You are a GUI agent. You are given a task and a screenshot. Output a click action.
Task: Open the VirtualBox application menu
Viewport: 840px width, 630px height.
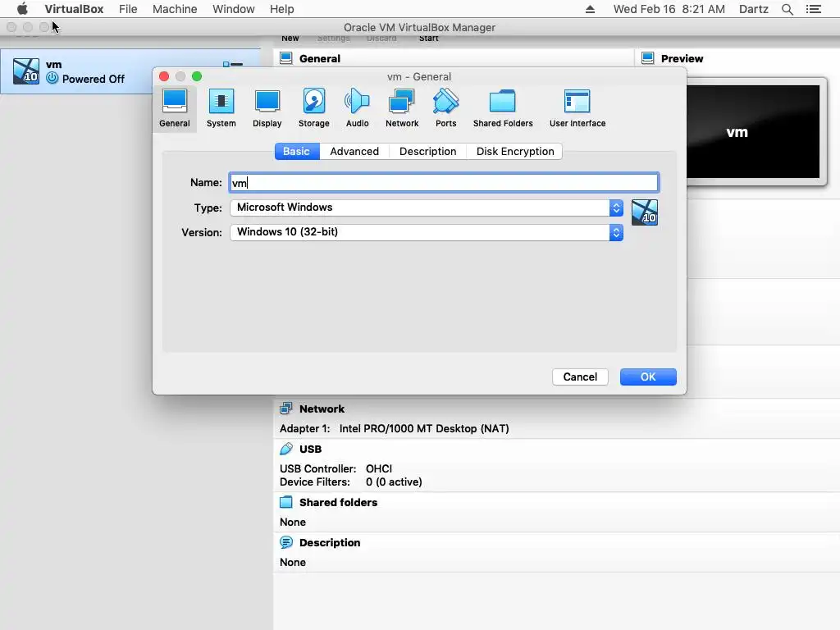pos(74,9)
